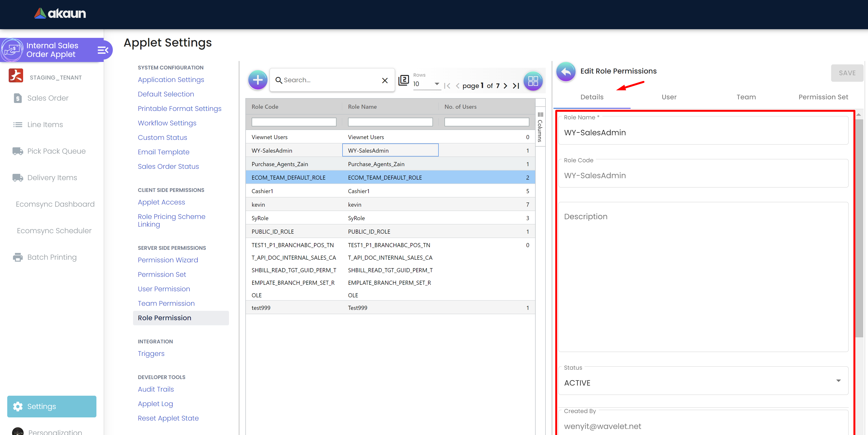Open Audit Trails link
This screenshot has width=868, height=435.
point(156,389)
